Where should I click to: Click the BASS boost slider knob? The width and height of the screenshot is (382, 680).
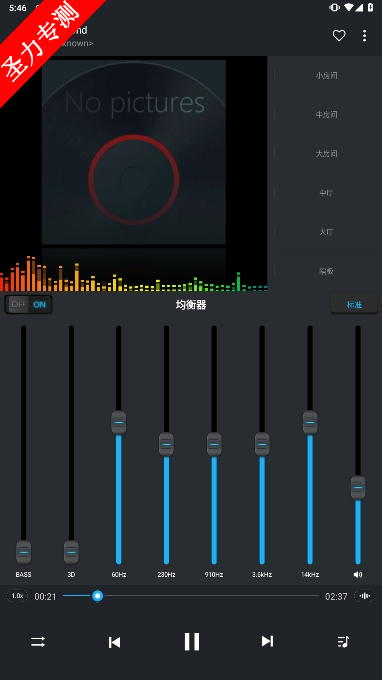pyautogui.click(x=23, y=552)
